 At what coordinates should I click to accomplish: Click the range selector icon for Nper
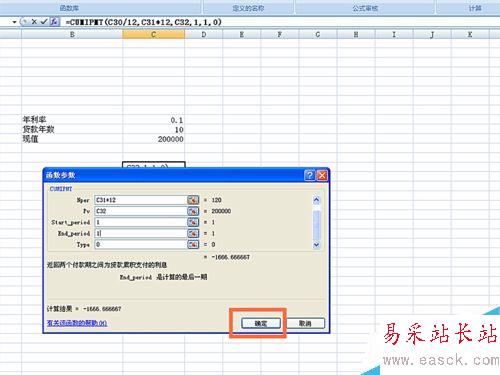193,200
